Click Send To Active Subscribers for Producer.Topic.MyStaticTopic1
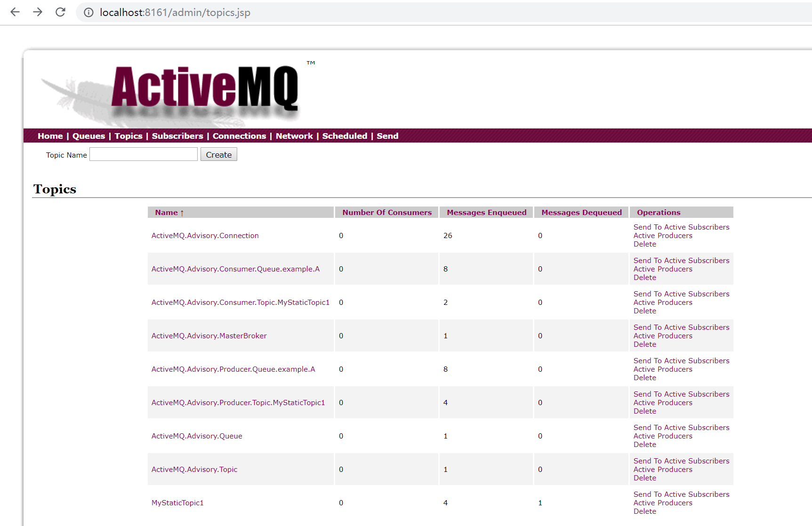Viewport: 812px width, 526px height. point(681,394)
